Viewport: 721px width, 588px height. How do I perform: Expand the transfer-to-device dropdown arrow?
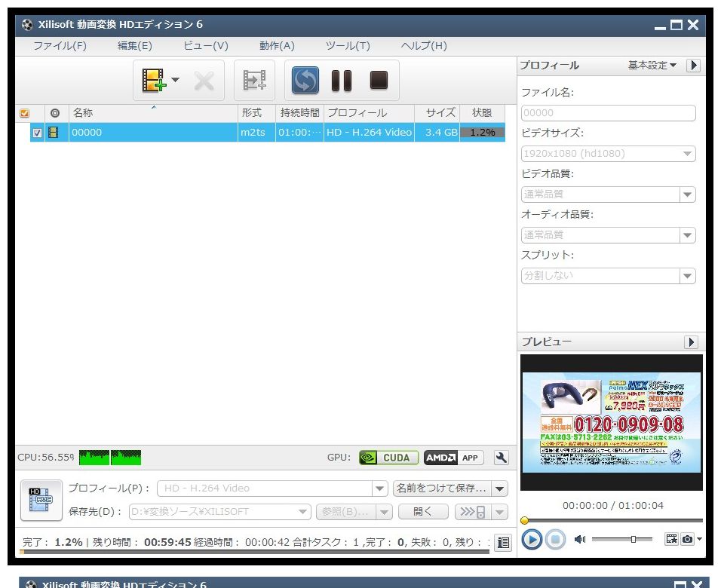coord(500,512)
